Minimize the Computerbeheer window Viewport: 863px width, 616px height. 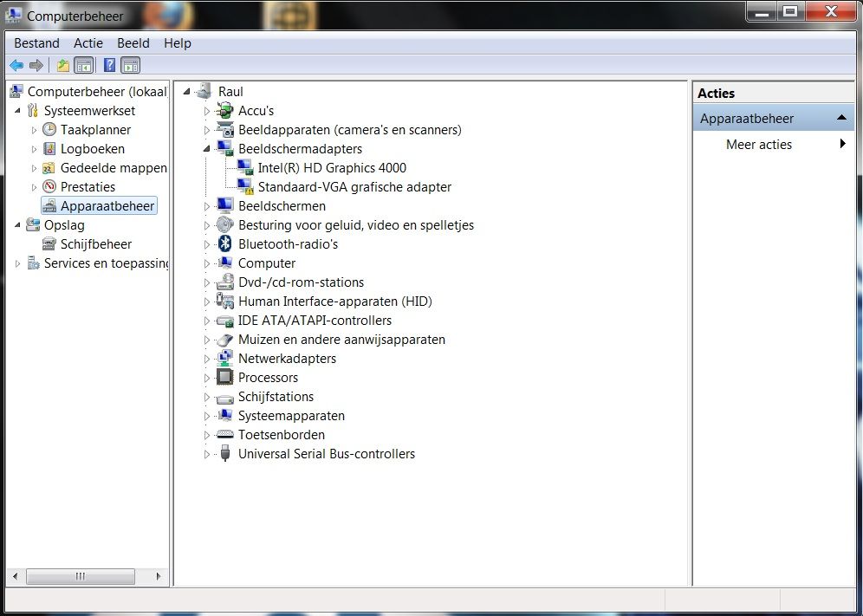click(762, 12)
